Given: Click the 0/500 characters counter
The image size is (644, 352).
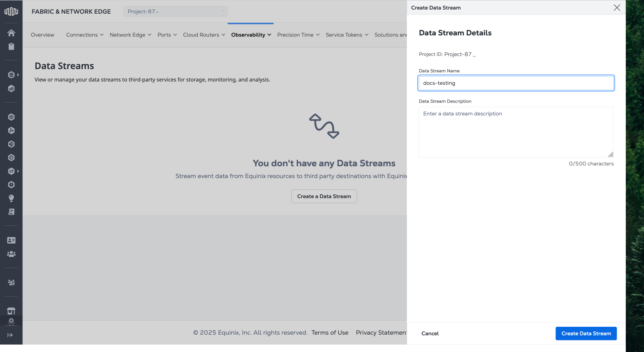Looking at the screenshot, I should (x=591, y=164).
